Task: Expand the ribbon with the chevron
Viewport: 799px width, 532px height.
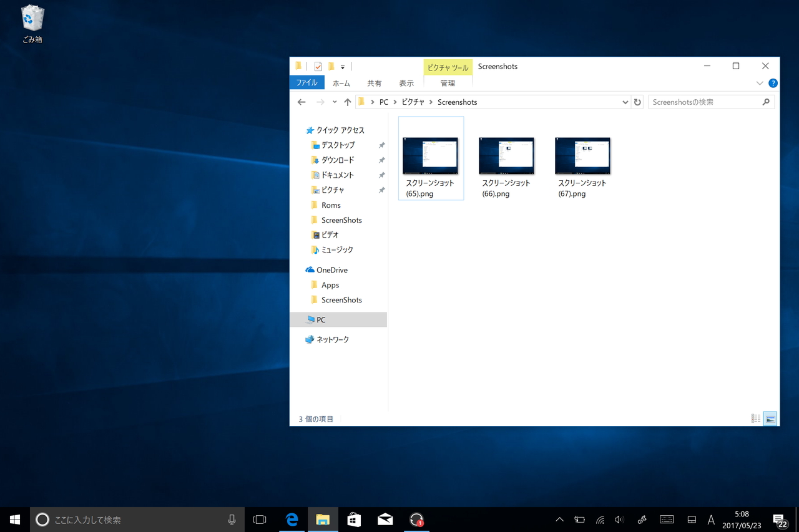Action: point(760,83)
